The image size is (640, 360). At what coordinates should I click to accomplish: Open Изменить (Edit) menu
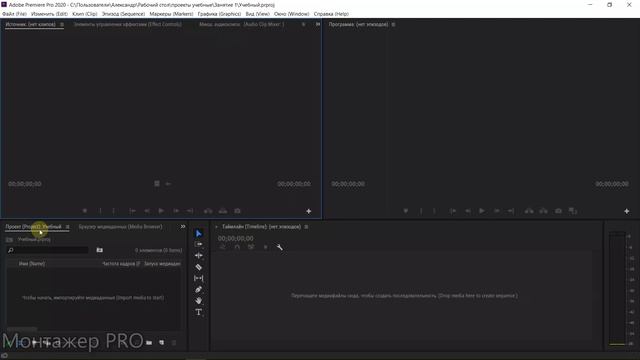(49, 14)
